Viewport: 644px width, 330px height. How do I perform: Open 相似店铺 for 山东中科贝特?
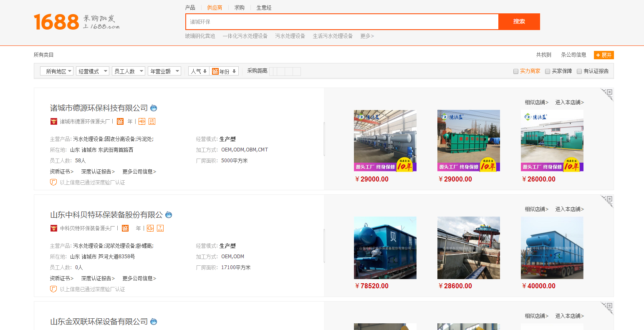point(537,209)
